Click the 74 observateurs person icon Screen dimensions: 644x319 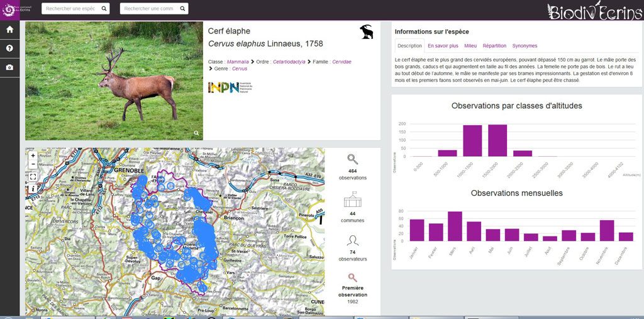[352, 240]
